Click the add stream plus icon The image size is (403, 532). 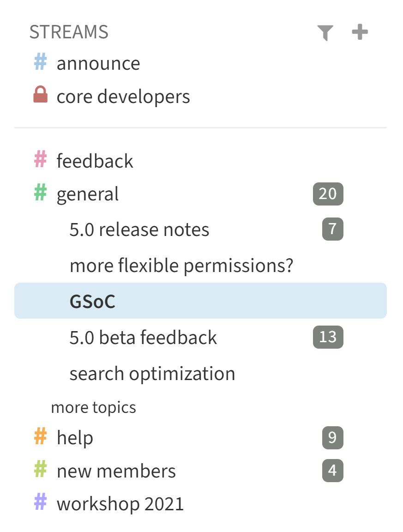pos(360,32)
